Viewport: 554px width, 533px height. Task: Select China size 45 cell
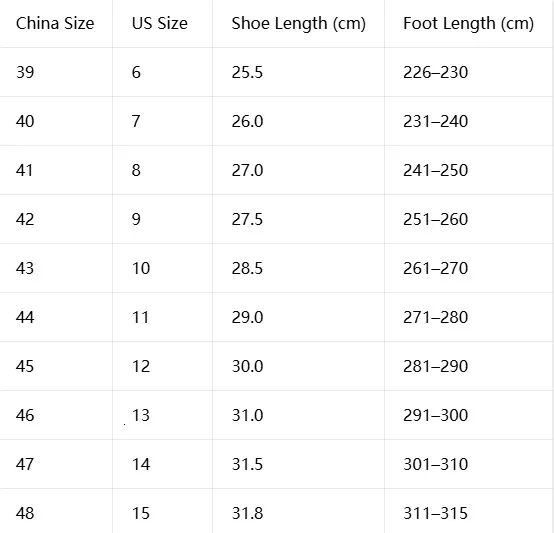pos(25,366)
